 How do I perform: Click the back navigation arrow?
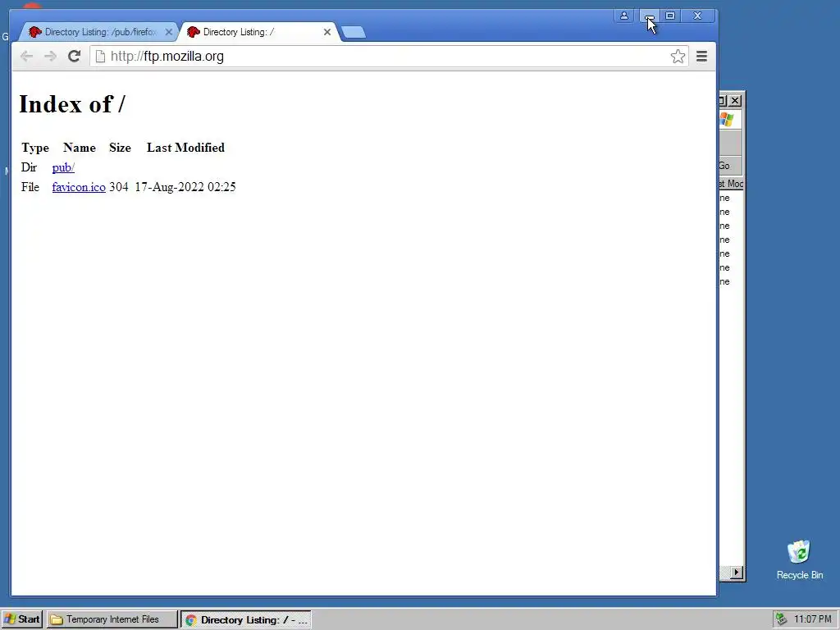26,57
